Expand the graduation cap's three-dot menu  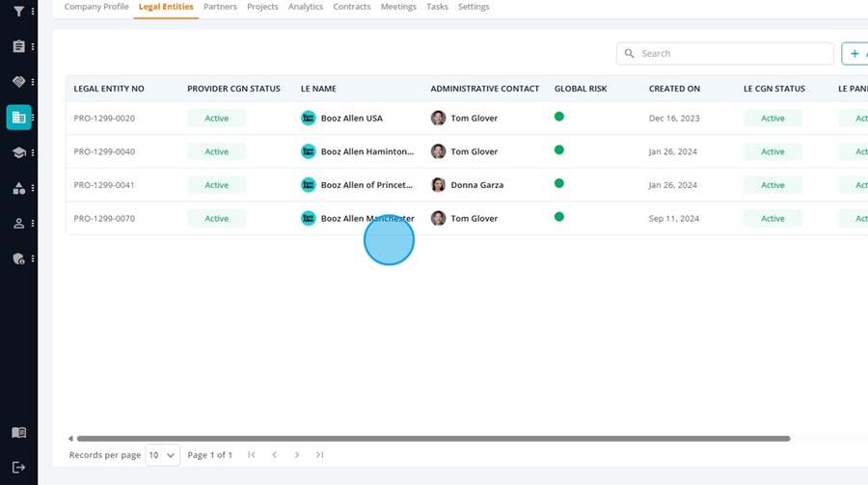[x=33, y=152]
